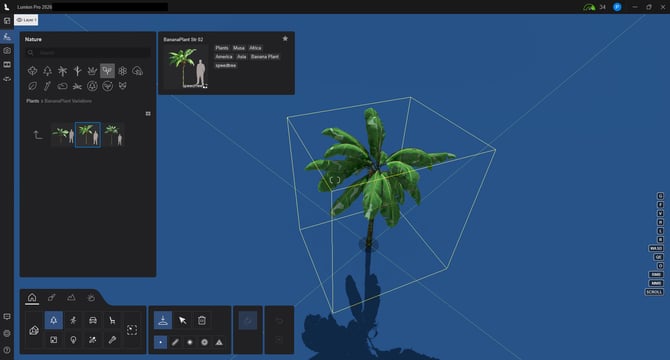670x360 pixels.
Task: Switch to the home objects tab
Action: [x=32, y=297]
